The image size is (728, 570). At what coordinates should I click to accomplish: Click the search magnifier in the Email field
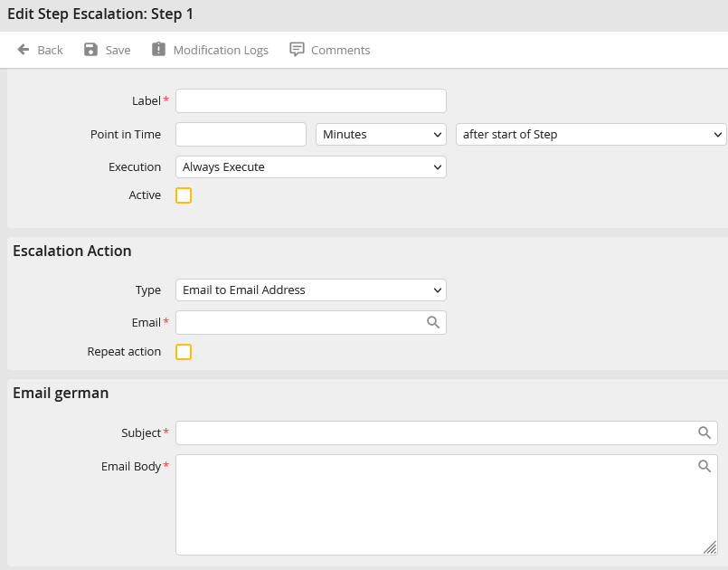[x=432, y=322]
